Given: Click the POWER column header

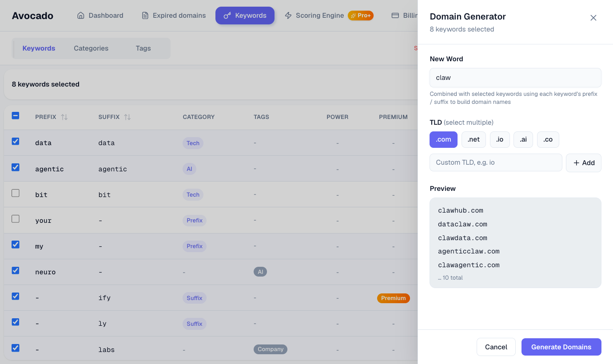Looking at the screenshot, I should (x=338, y=117).
